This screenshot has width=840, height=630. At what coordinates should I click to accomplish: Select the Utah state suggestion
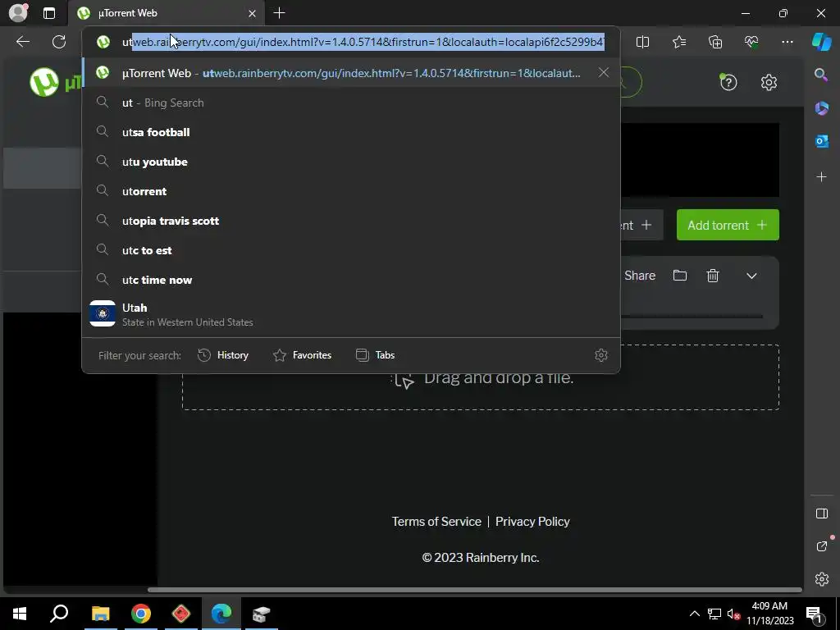[351, 314]
